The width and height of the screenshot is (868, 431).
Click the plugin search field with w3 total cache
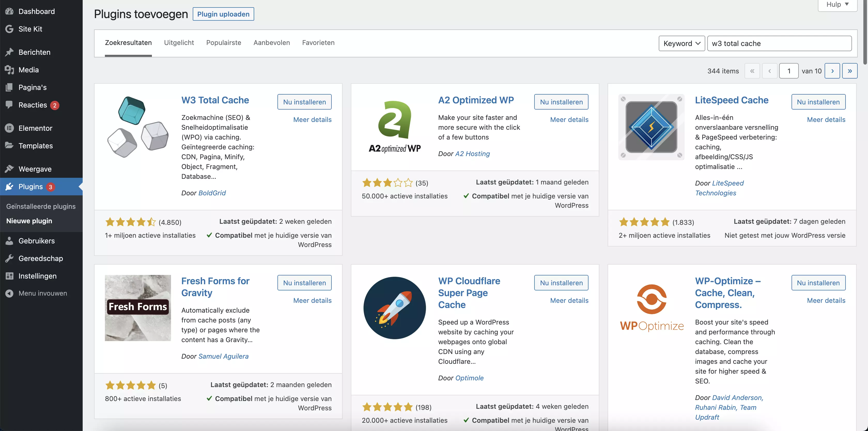[779, 43]
